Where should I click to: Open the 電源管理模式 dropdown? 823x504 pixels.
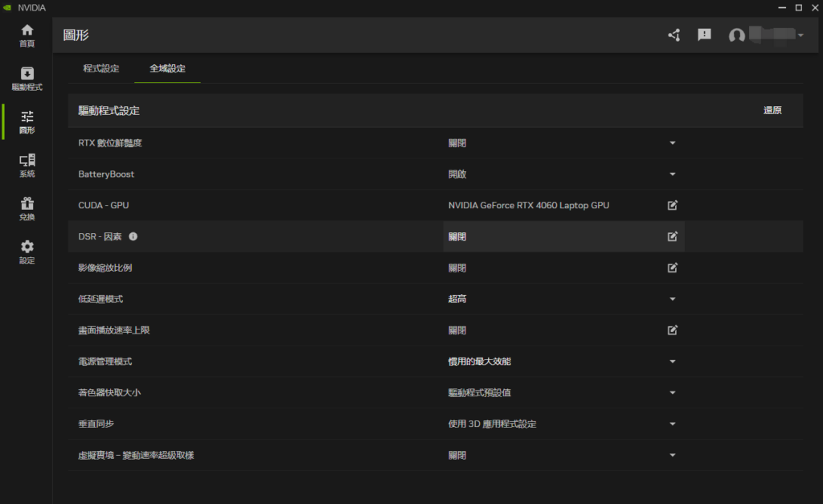672,361
